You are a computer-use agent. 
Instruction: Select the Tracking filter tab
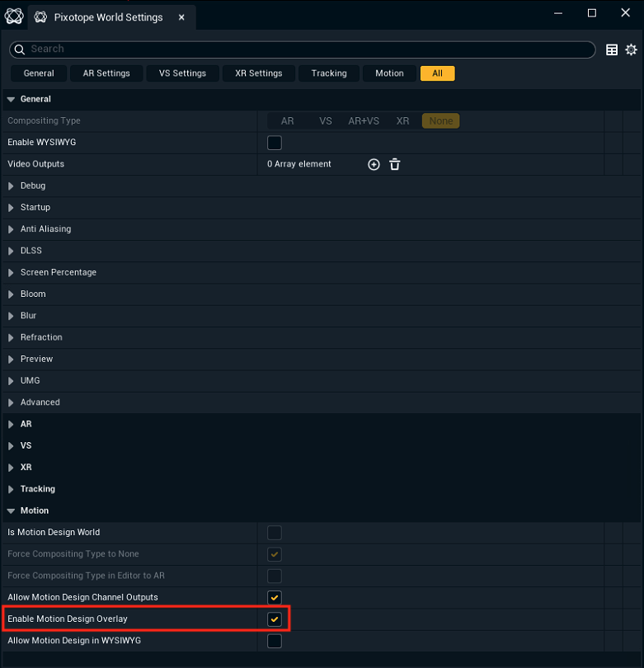pos(329,73)
